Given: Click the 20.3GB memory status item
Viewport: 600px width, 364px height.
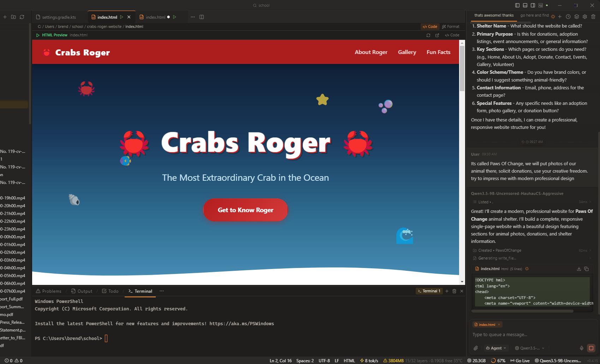Looking at the screenshot, I should 476,360.
